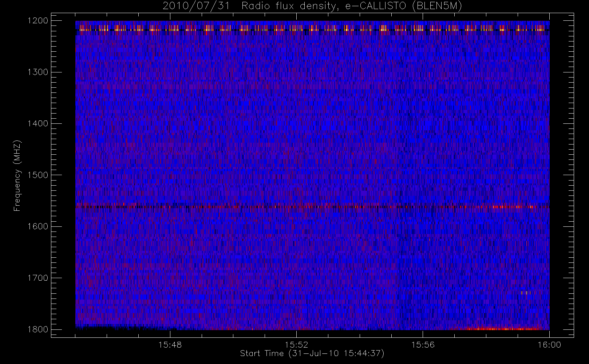Click the vertical axis label 'Frequency (MHZ)'
This screenshot has width=589, height=364.
pyautogui.click(x=17, y=175)
